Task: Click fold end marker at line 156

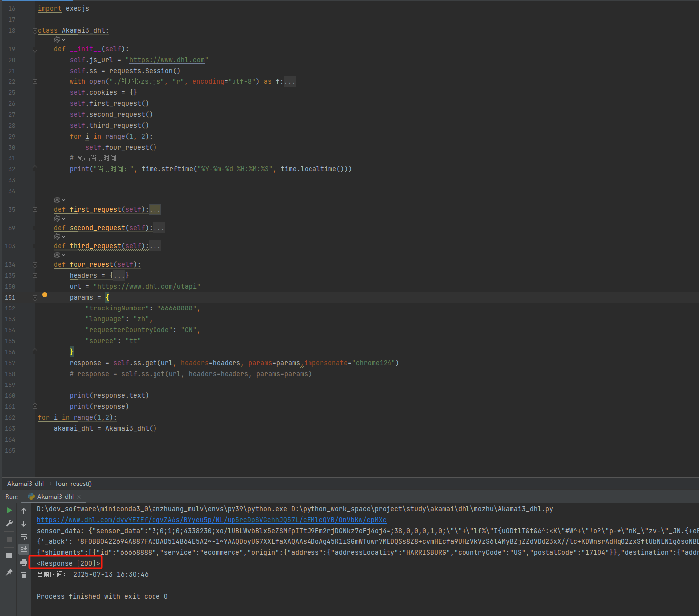Action: click(35, 352)
